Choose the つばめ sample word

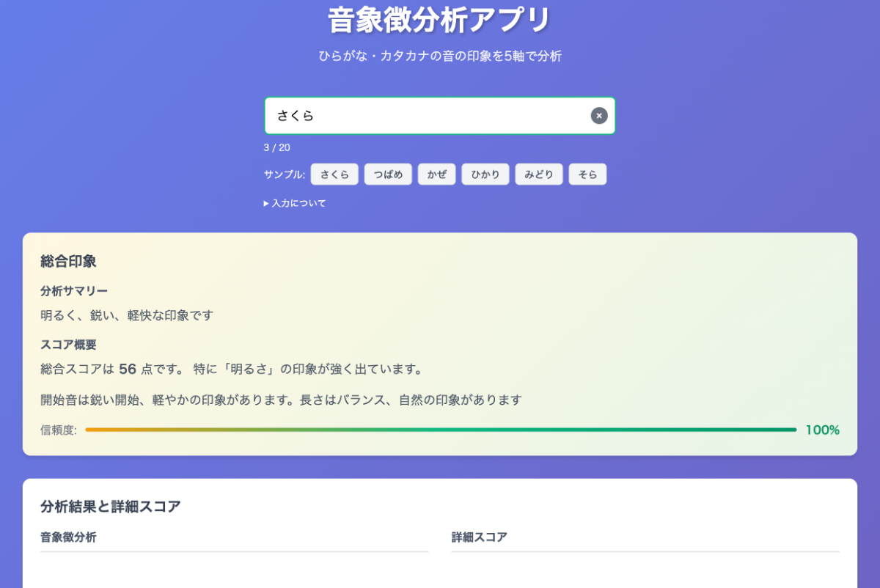pyautogui.click(x=388, y=174)
